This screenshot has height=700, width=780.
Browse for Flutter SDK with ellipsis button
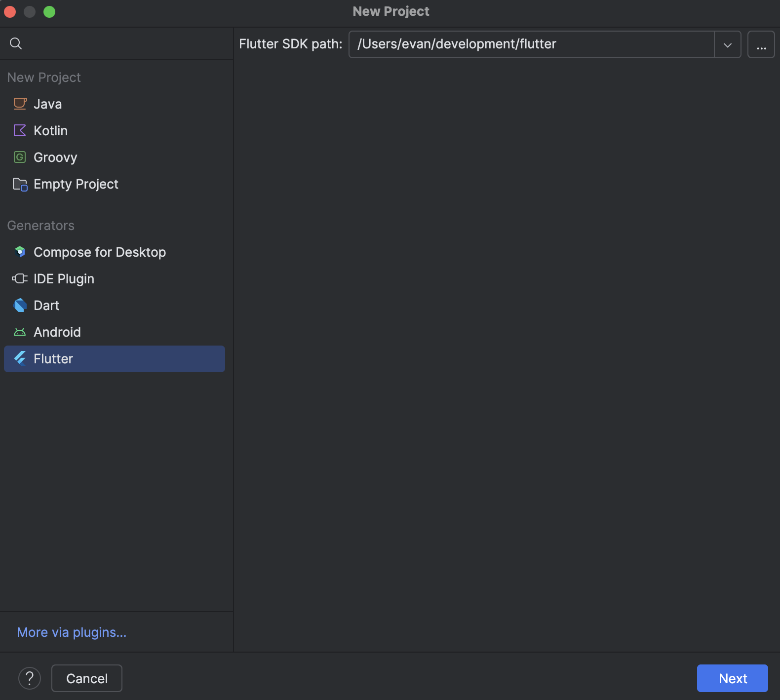(x=761, y=44)
